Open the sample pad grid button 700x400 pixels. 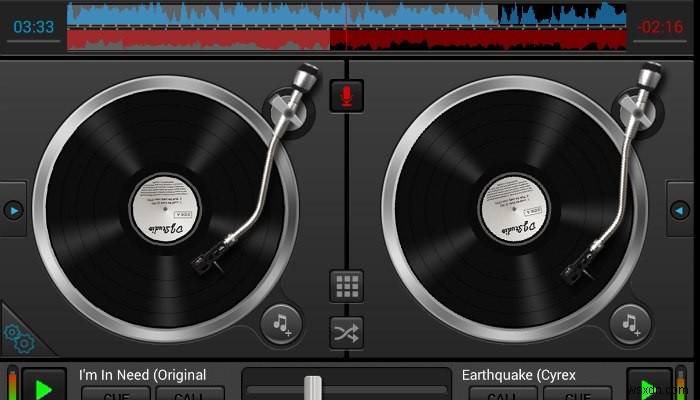(x=346, y=286)
